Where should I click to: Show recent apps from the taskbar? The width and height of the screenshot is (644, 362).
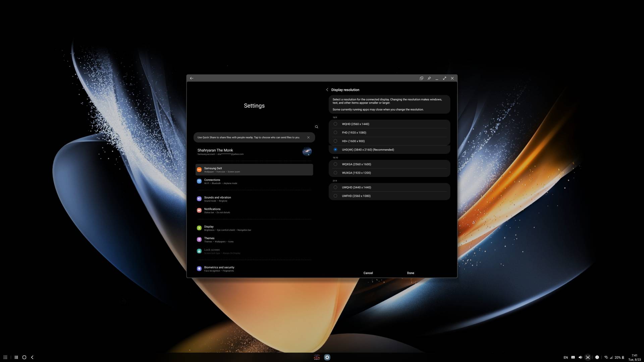(x=16, y=357)
